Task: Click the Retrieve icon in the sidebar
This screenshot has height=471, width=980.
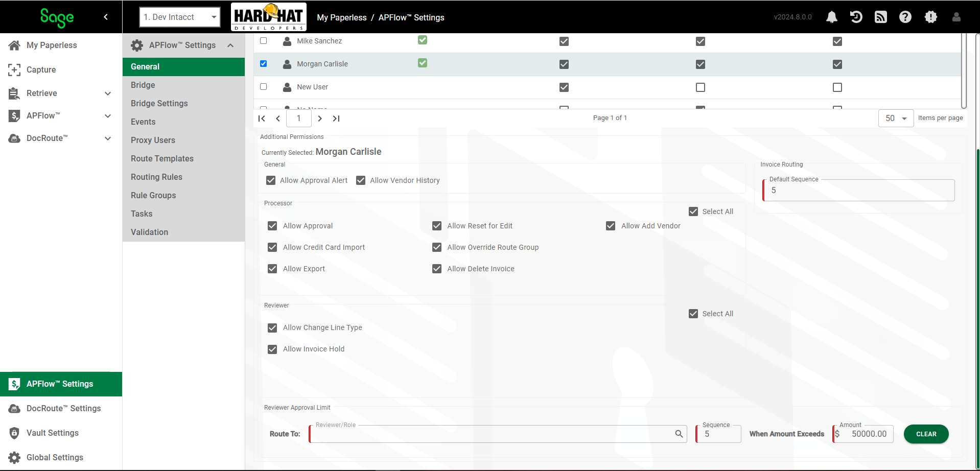Action: (x=14, y=93)
